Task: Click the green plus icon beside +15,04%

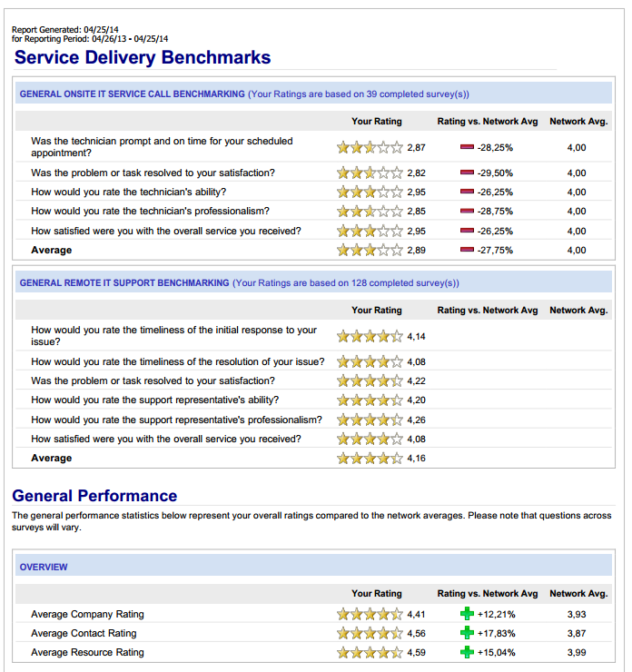Action: pyautogui.click(x=467, y=652)
